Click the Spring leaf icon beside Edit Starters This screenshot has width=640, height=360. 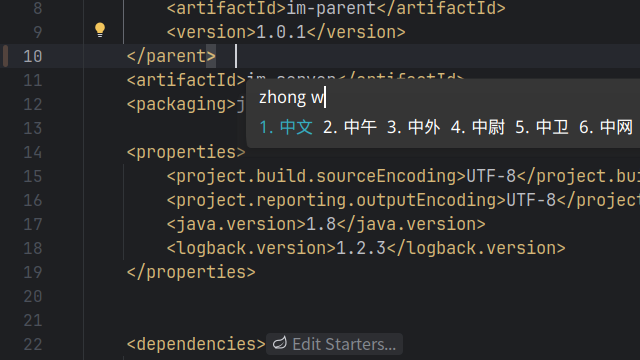280,343
